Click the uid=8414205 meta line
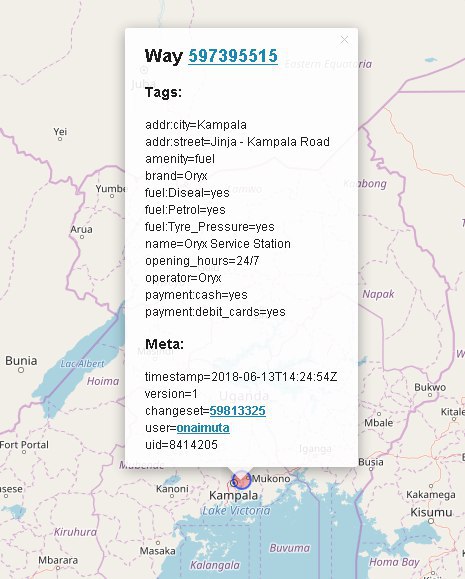 181,445
